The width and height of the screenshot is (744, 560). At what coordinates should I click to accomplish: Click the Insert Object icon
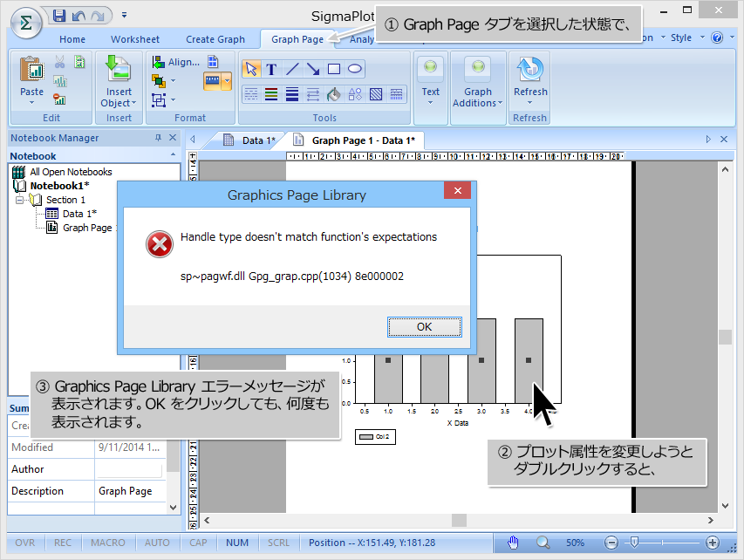118,69
